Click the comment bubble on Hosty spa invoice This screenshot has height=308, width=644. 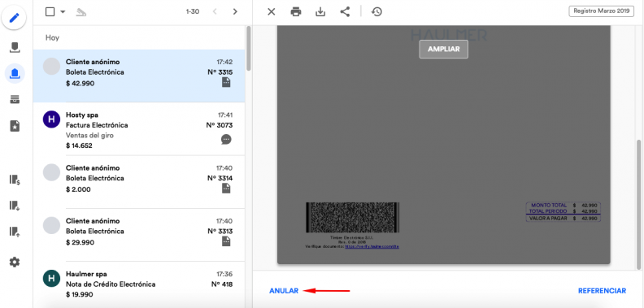pyautogui.click(x=226, y=140)
